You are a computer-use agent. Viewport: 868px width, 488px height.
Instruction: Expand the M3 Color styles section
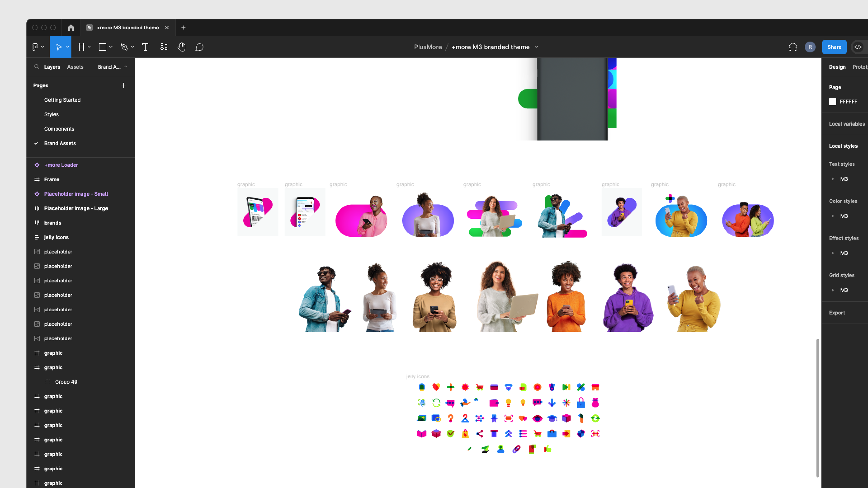coord(833,216)
